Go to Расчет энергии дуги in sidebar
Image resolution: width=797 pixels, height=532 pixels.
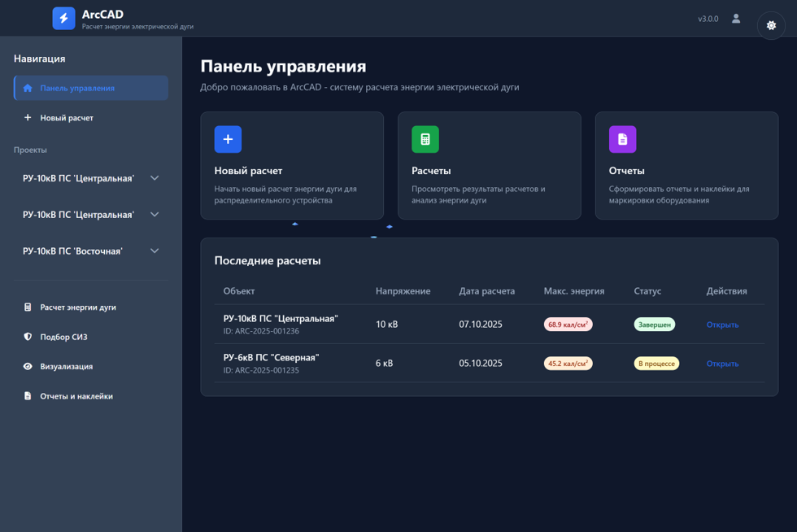tap(78, 307)
